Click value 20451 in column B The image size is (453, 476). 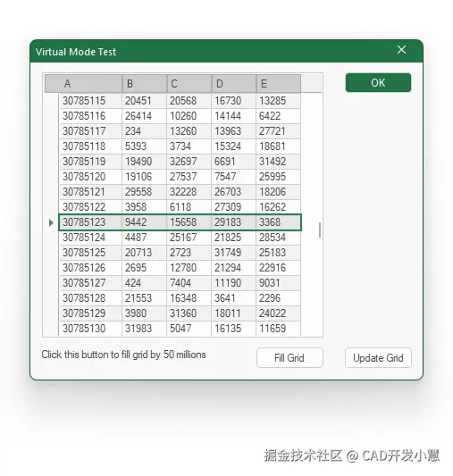[x=144, y=101]
